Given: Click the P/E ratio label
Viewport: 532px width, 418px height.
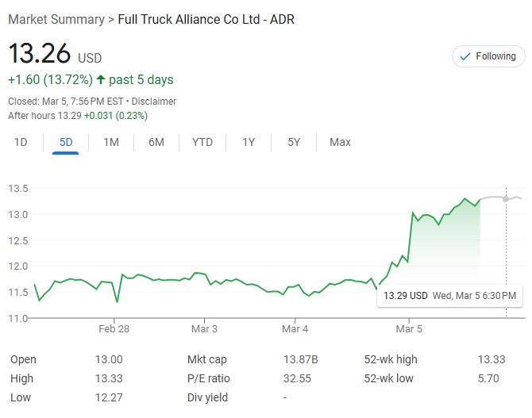Looking at the screenshot, I should [x=208, y=378].
